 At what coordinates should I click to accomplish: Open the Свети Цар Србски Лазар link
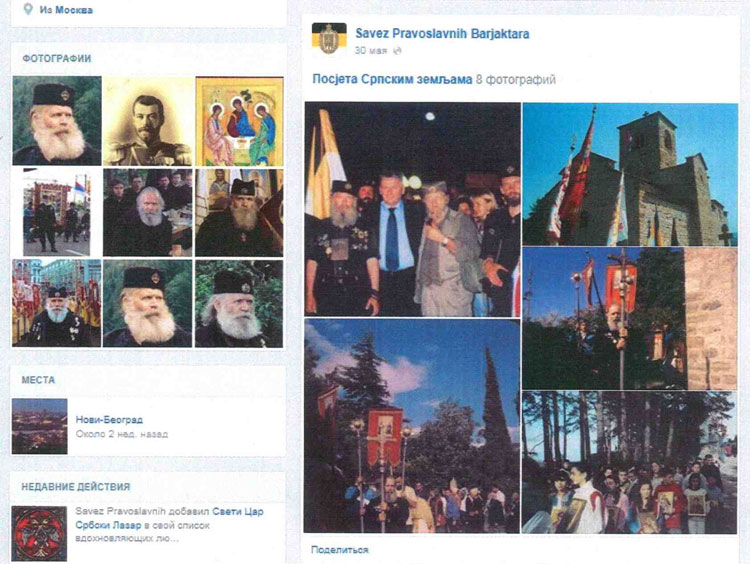click(169, 518)
